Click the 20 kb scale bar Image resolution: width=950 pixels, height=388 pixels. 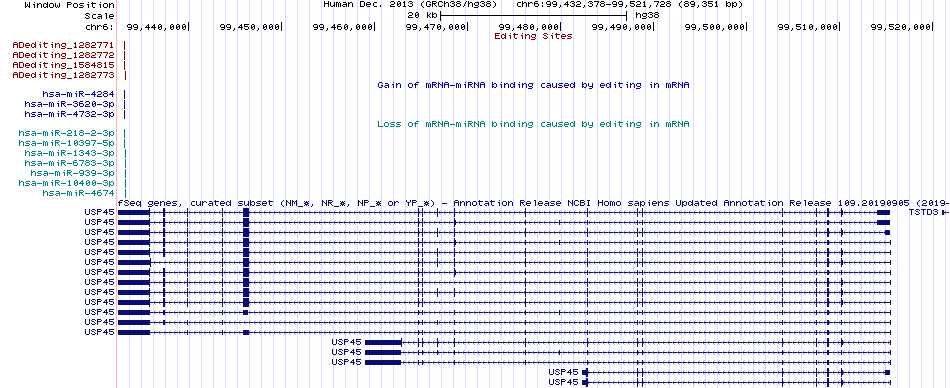533,15
